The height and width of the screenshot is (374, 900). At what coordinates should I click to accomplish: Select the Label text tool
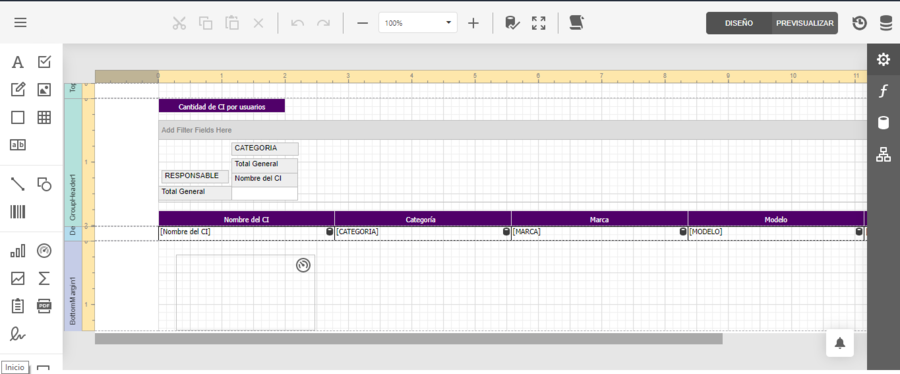coord(18,62)
